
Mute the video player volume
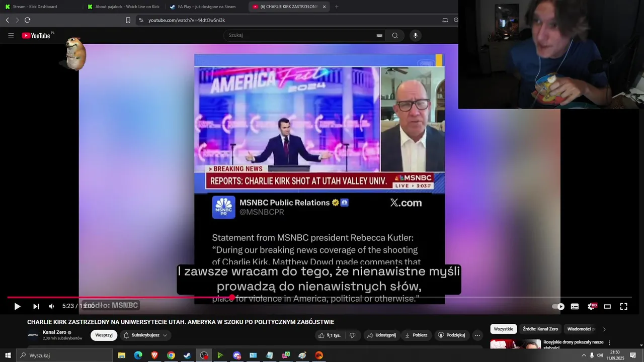pos(51,306)
